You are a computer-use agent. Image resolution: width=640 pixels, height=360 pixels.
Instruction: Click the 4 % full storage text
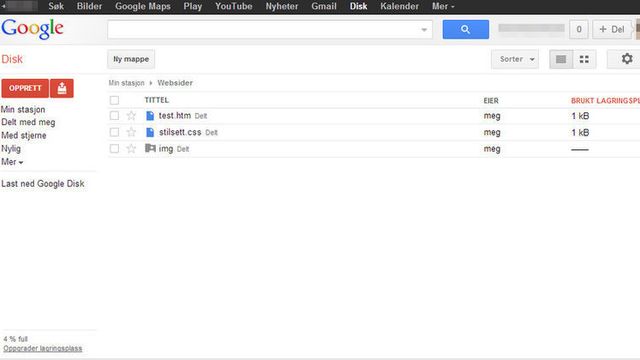[16, 339]
